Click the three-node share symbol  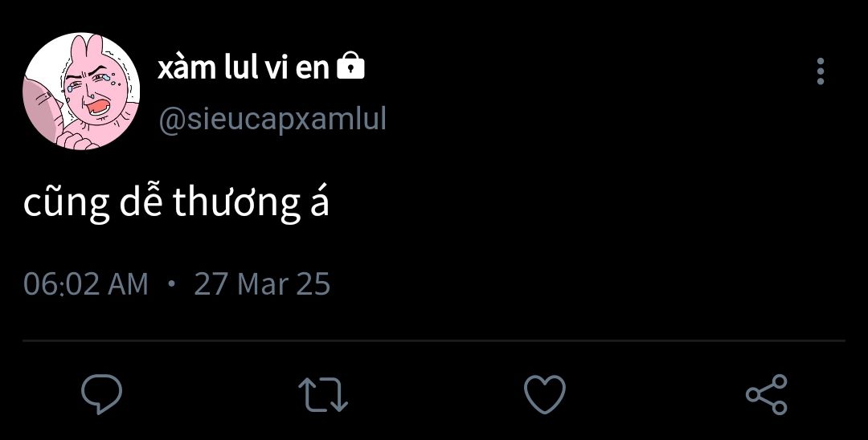767,394
